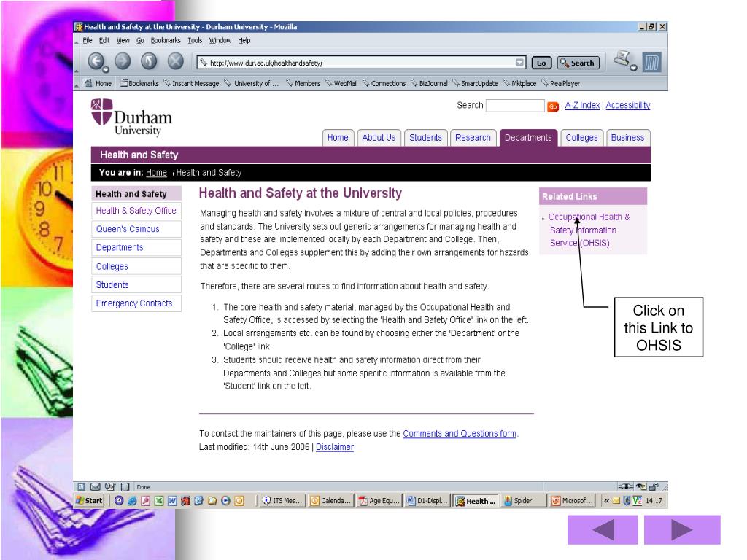Screen dimensions: 747x560
Task: Open Occupational Health & Safety Information Service link
Action: tap(589, 230)
